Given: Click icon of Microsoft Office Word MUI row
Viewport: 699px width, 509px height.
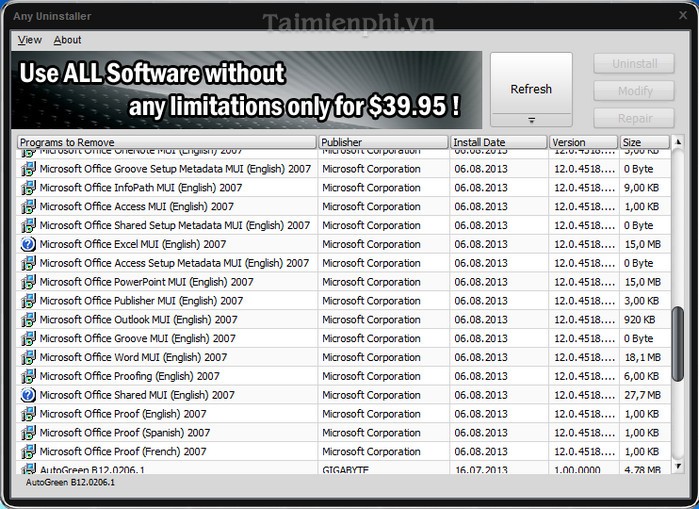Looking at the screenshot, I should coord(28,357).
